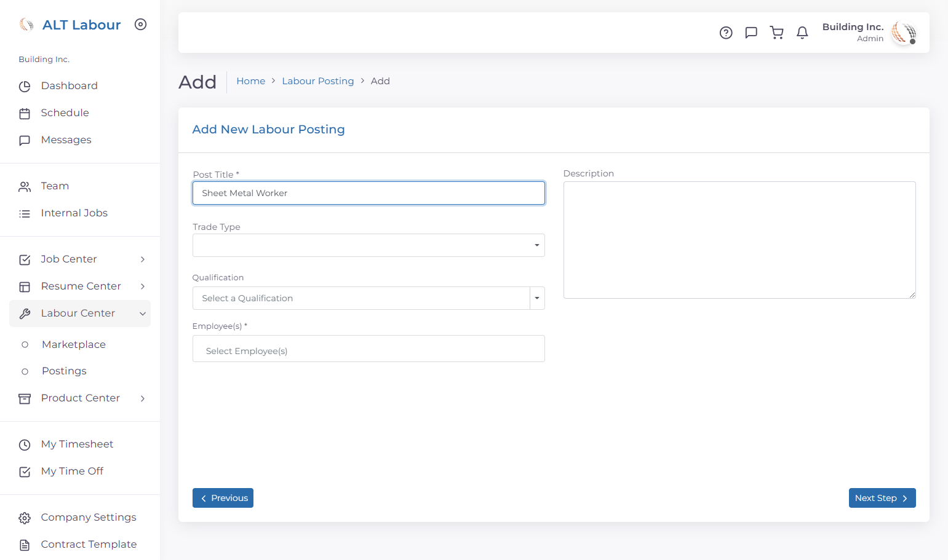Click the Contract Template document icon
The image size is (948, 560).
click(25, 545)
